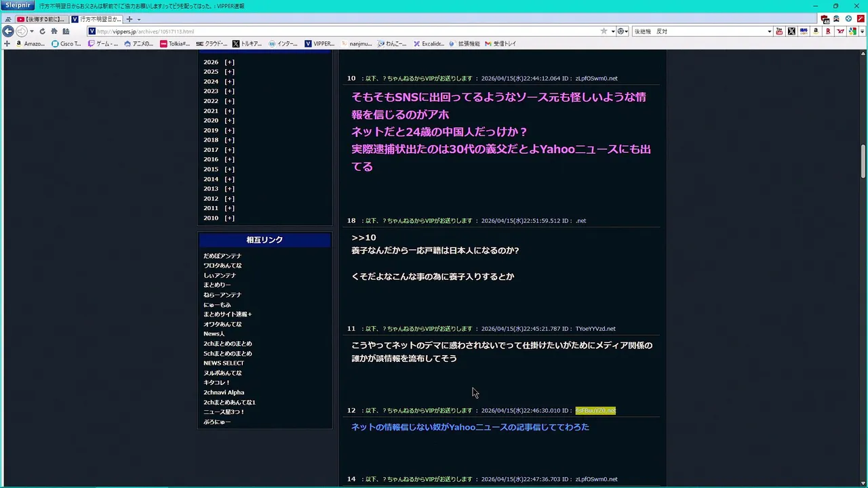The width and height of the screenshot is (868, 488).
Task: Open the 2chnavi Alpha link
Action: click(x=224, y=392)
